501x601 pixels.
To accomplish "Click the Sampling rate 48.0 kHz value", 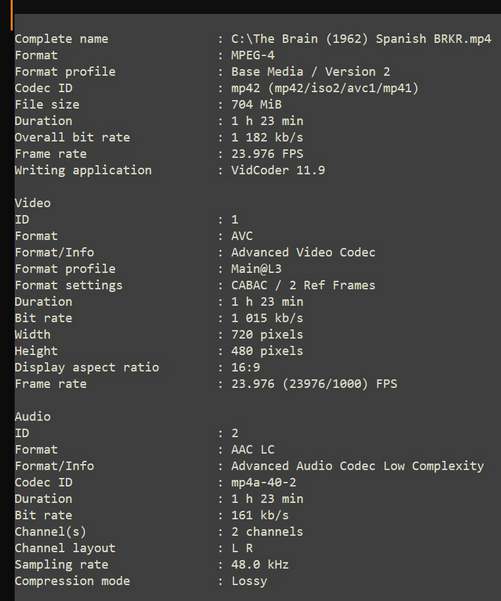I will (x=260, y=565).
